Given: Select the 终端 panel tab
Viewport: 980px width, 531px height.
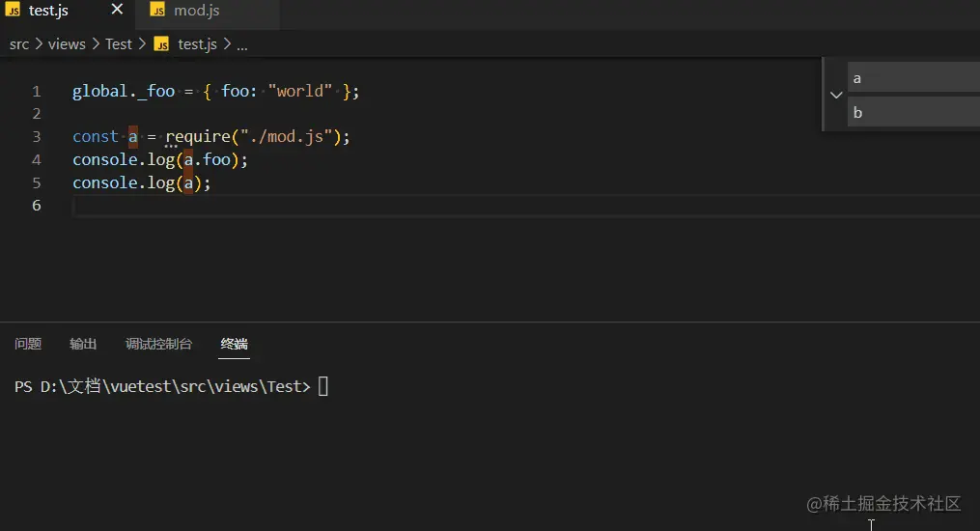Looking at the screenshot, I should [234, 344].
